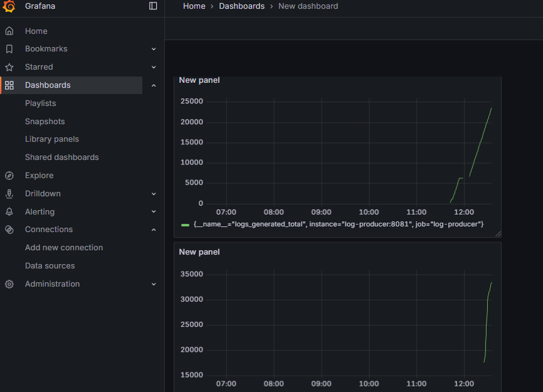The height and width of the screenshot is (392, 543).
Task: Open Bookmarks in the sidebar menu
Action: click(x=46, y=49)
